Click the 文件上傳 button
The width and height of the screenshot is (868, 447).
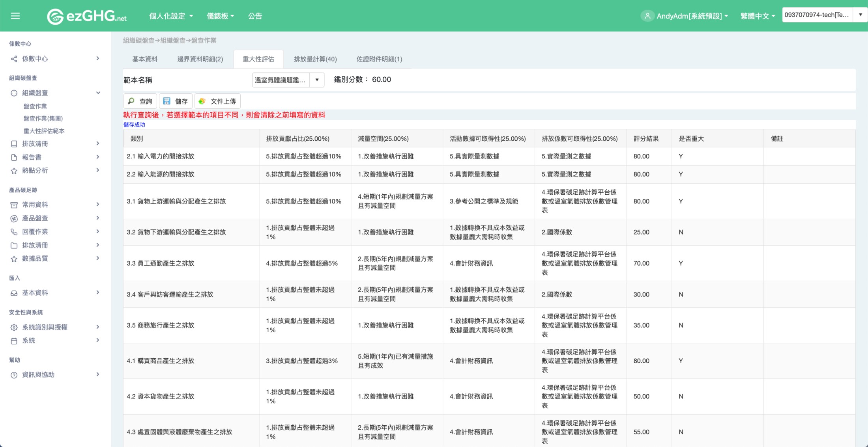click(217, 101)
